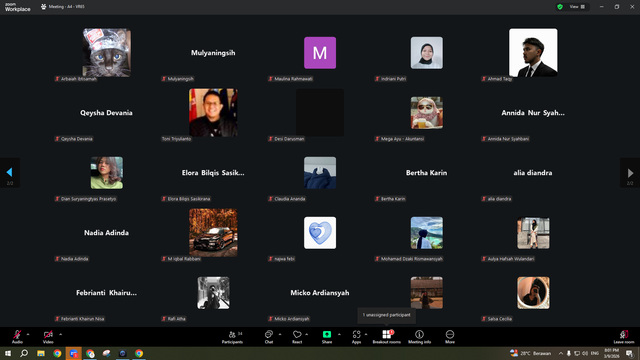Click the green Share screen button
This screenshot has width=640, height=360.
pos(327,337)
